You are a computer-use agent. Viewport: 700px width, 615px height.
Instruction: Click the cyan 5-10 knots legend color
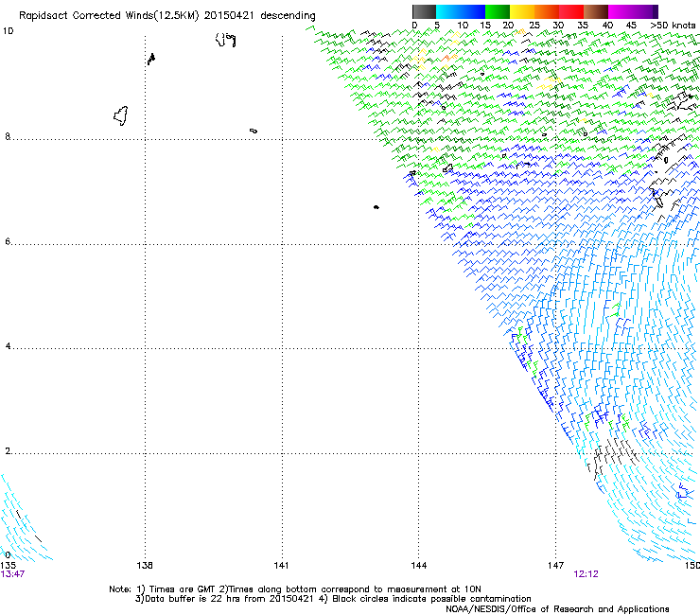click(447, 11)
